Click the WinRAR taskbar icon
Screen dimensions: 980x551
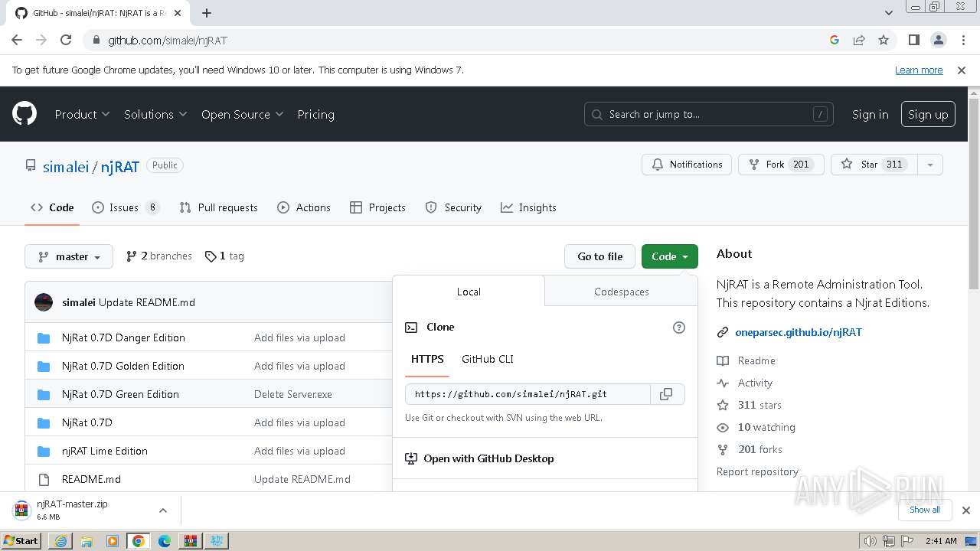(191, 541)
